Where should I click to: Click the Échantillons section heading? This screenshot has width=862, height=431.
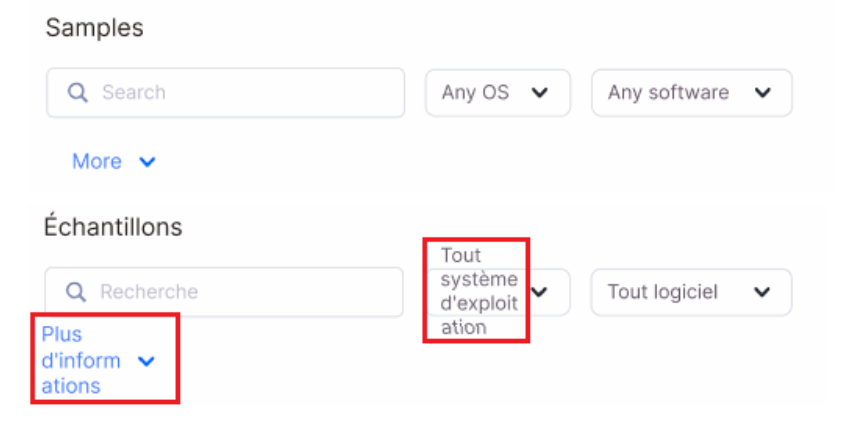113,227
